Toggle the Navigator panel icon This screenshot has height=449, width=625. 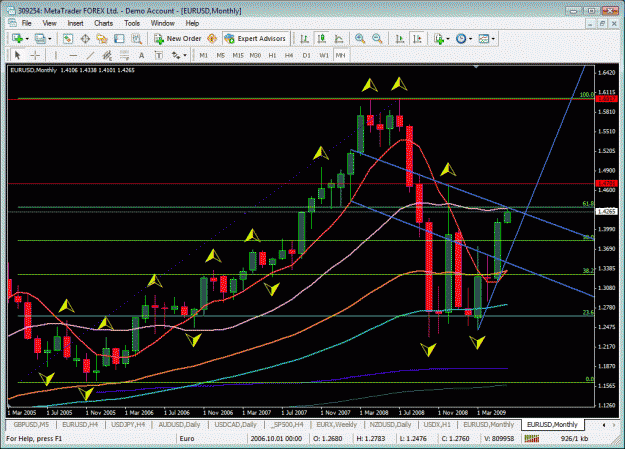(102, 39)
